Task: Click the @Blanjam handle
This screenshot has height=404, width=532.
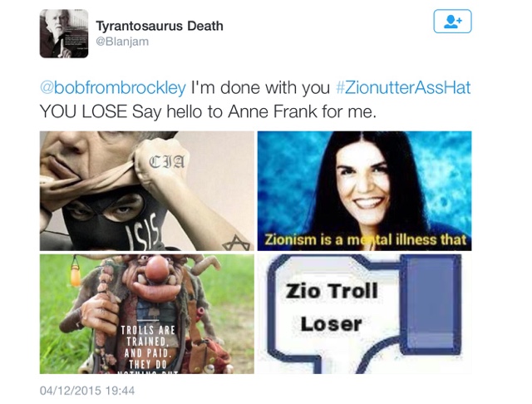Action: tap(122, 42)
